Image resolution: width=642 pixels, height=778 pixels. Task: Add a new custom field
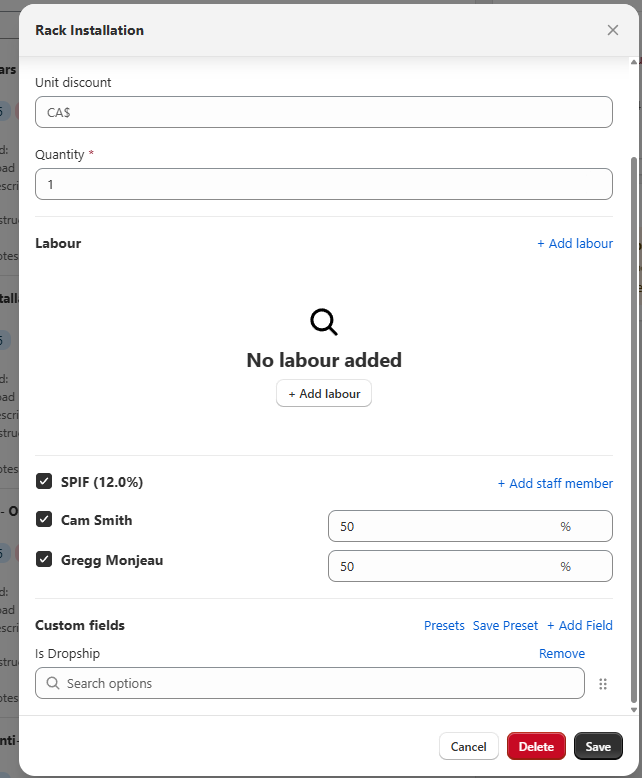click(x=580, y=626)
